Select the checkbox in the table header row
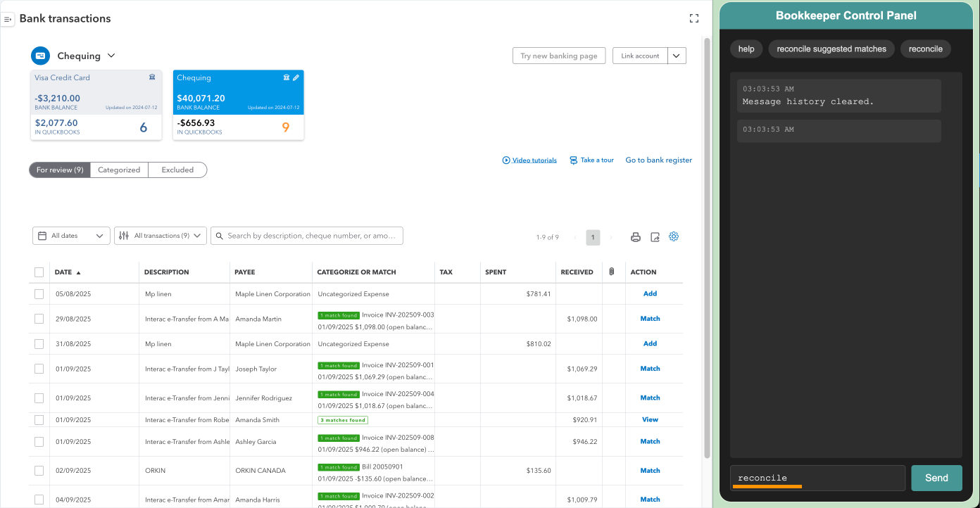 [39, 272]
